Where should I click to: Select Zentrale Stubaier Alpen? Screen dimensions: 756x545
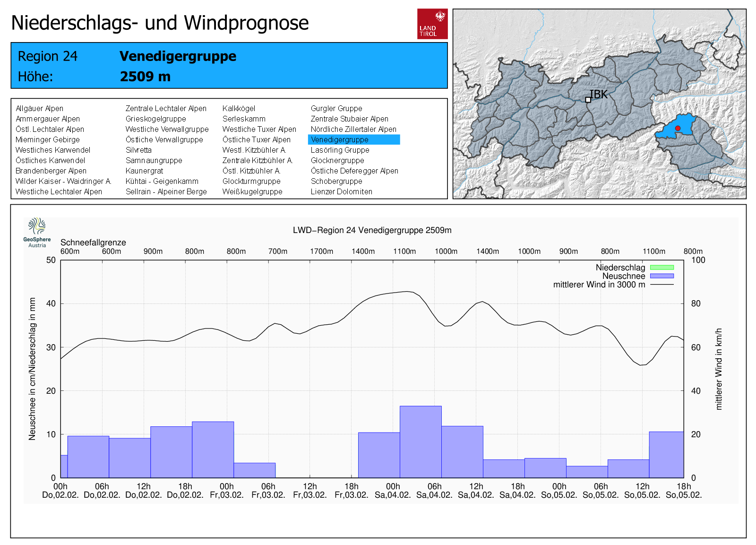(x=349, y=119)
